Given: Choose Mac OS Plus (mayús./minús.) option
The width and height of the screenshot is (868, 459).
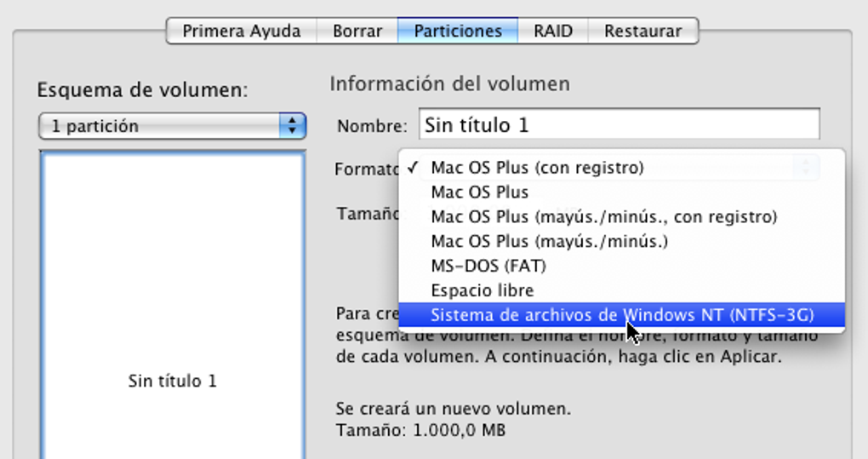Looking at the screenshot, I should point(622,241).
